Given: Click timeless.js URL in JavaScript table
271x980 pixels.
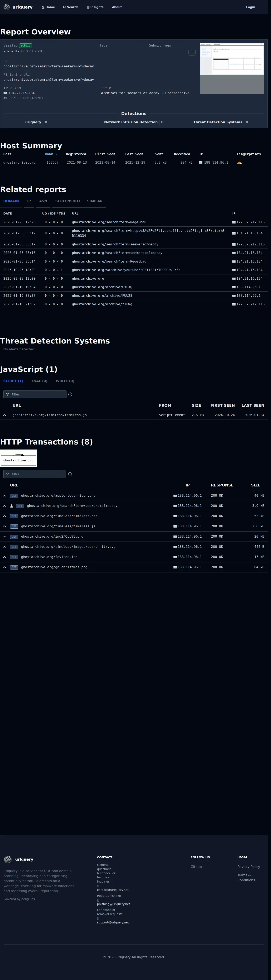Looking at the screenshot, I should click(x=49, y=415).
